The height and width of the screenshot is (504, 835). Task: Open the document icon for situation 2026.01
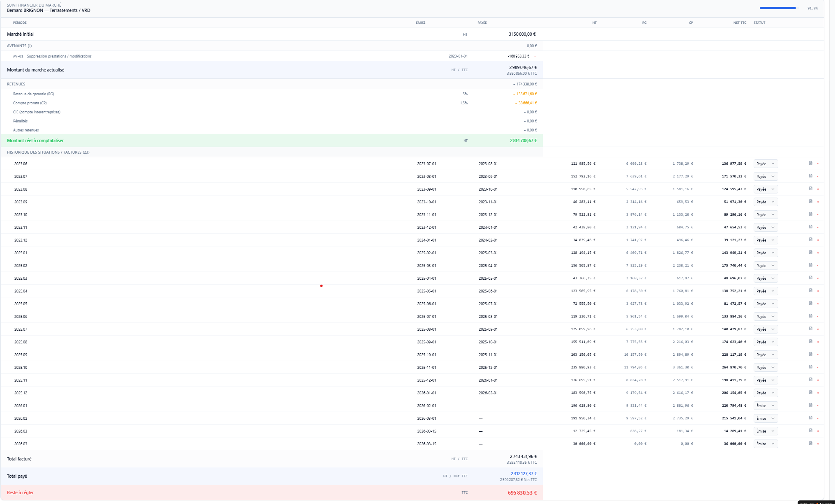(x=810, y=405)
